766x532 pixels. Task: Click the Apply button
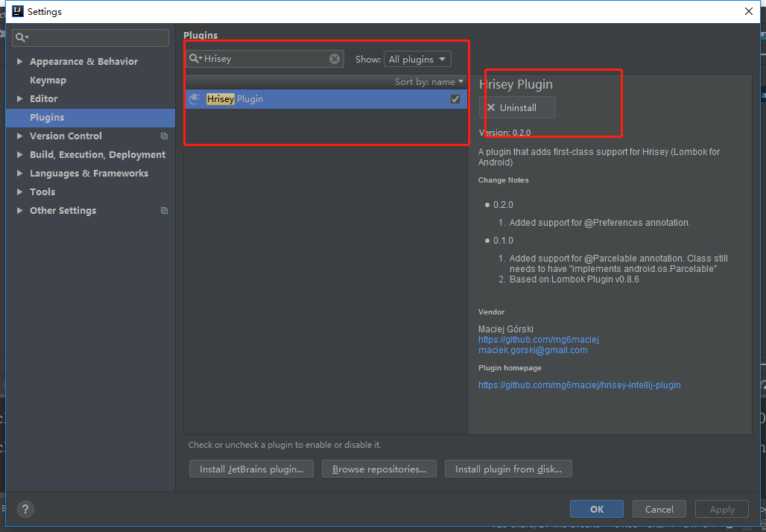pyautogui.click(x=722, y=509)
